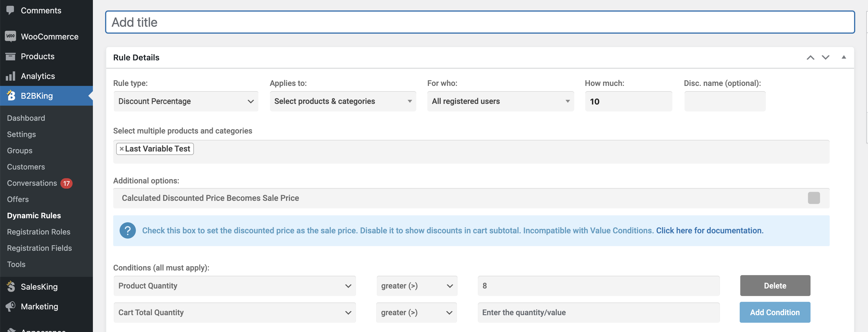Image resolution: width=868 pixels, height=332 pixels.
Task: Click the products and categories multi-select box
Action: coord(471,151)
